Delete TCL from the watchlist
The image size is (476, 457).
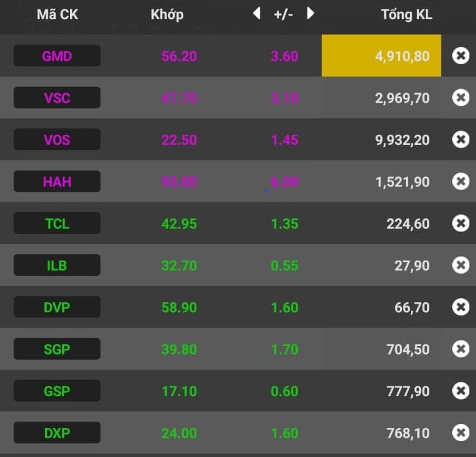(461, 224)
